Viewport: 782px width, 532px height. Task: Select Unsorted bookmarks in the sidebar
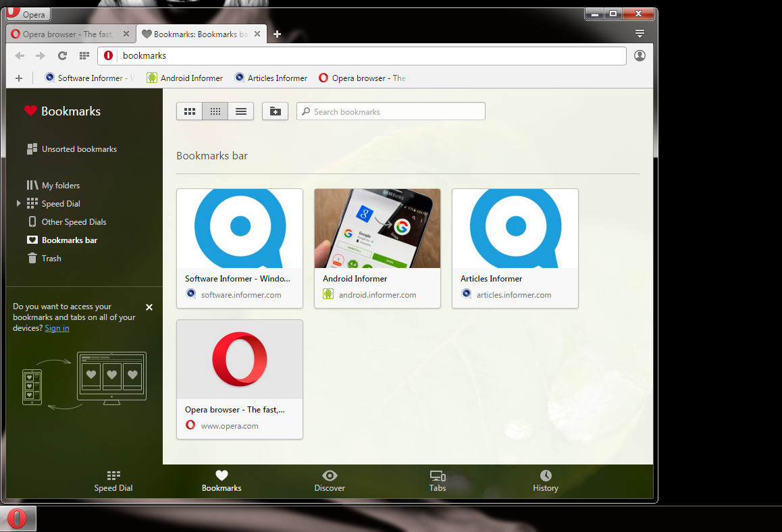(x=72, y=149)
